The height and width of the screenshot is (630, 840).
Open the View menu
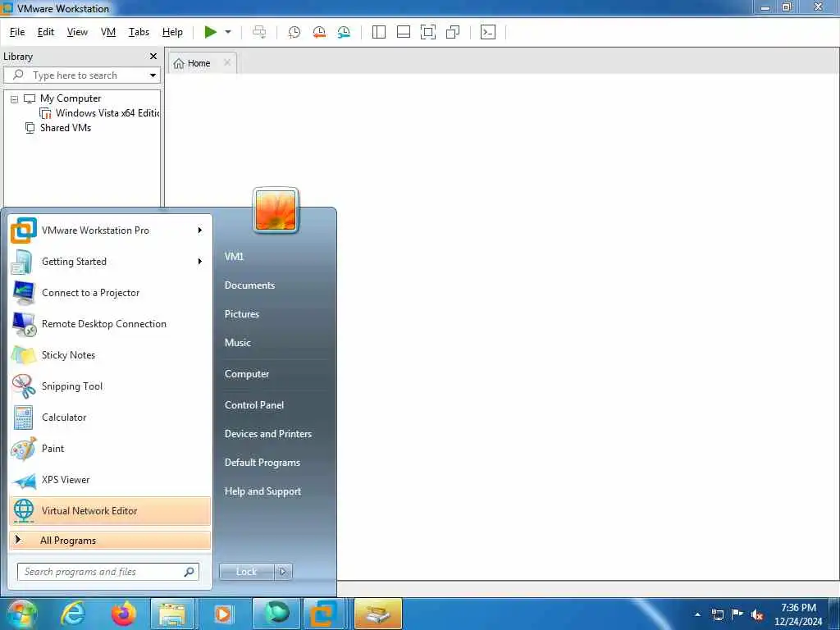77,32
